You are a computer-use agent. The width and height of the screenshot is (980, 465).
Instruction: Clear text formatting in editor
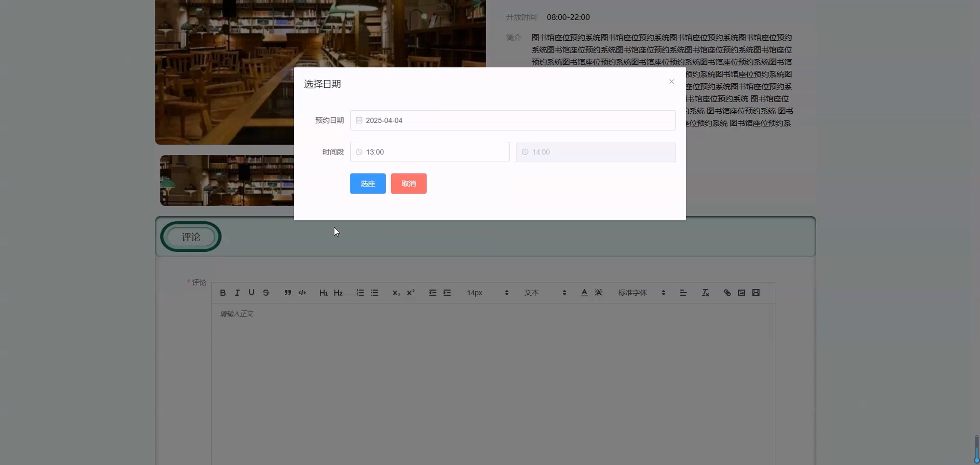tap(705, 293)
